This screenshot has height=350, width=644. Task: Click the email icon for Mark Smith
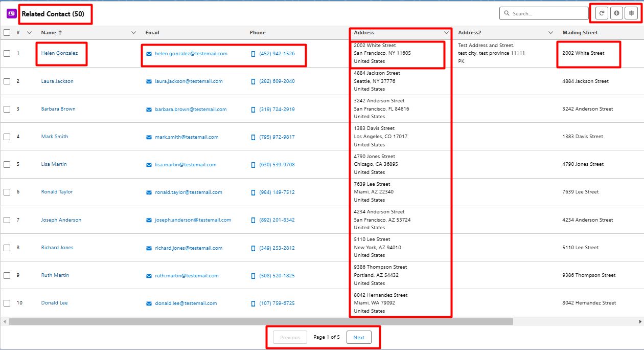click(x=149, y=137)
